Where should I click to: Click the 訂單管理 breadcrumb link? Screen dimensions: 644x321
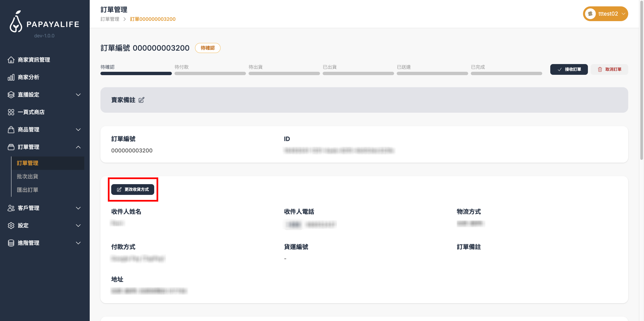click(110, 19)
